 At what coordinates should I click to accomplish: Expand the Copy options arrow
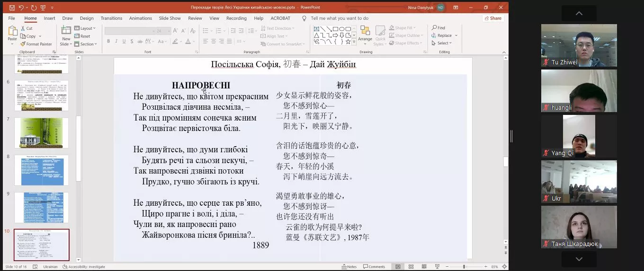(x=40, y=36)
